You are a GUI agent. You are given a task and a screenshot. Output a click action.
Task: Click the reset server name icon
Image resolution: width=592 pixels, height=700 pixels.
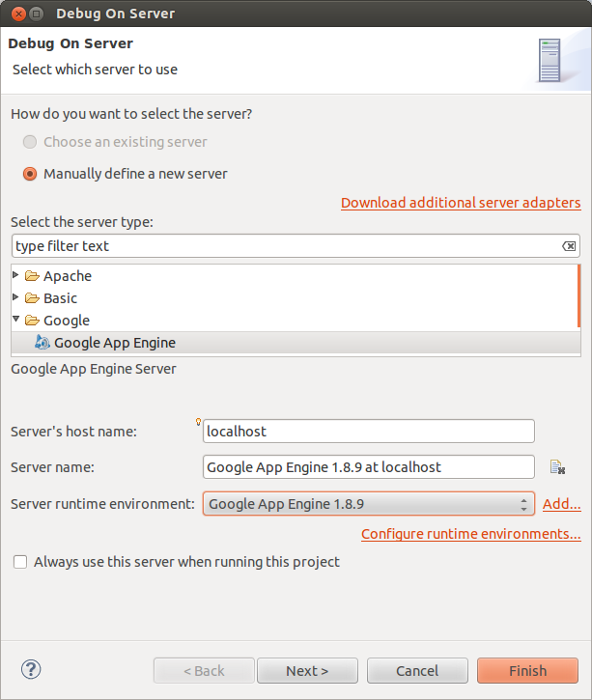556,467
